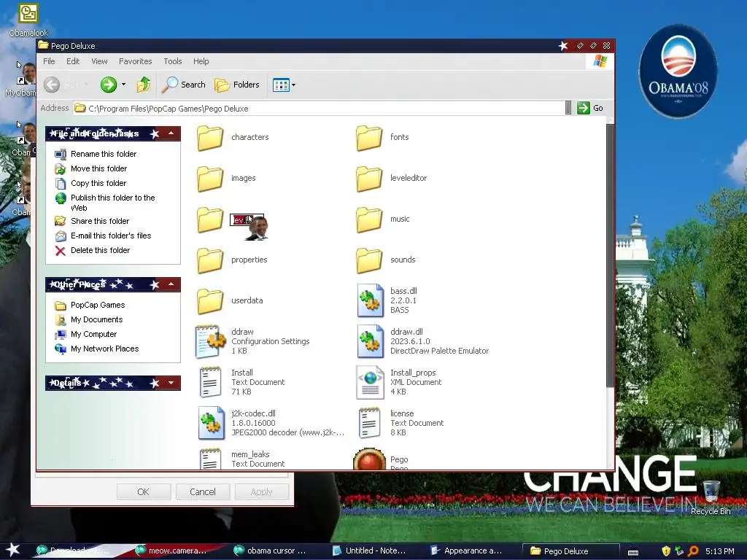Select the j2k-codec.dll file icon
The width and height of the screenshot is (747, 560).
tap(211, 423)
